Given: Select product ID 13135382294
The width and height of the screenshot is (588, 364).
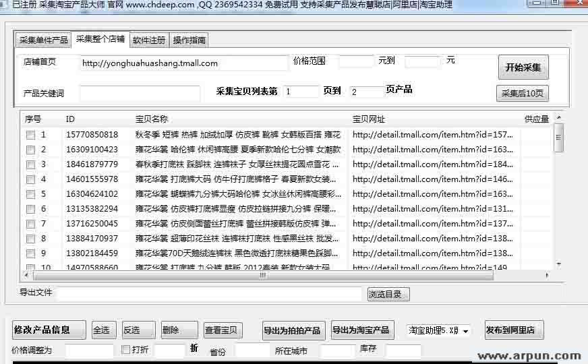Looking at the screenshot, I should click(x=92, y=209).
